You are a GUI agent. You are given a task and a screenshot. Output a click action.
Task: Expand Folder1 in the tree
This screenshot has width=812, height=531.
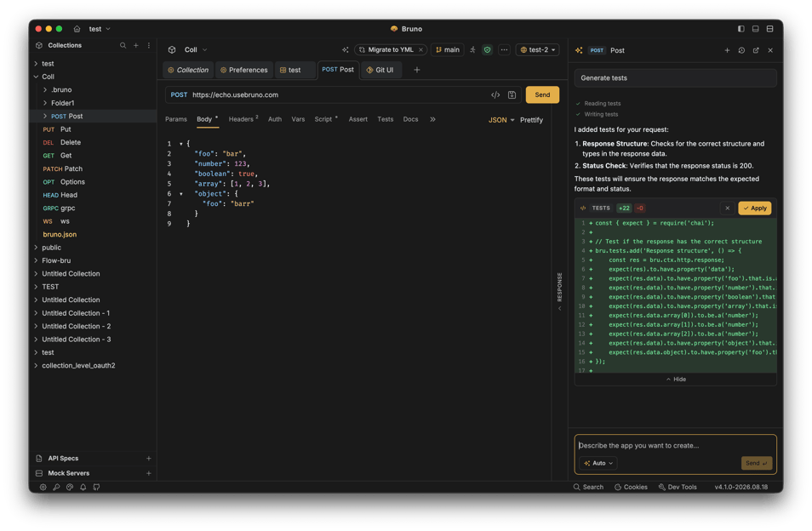point(45,103)
